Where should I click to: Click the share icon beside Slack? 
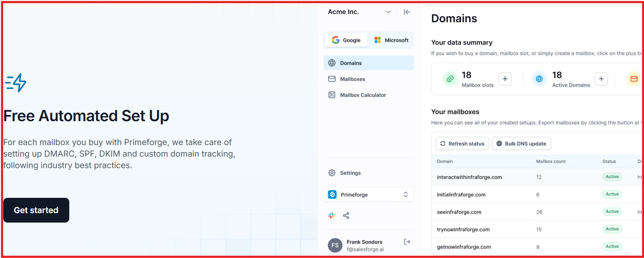346,216
